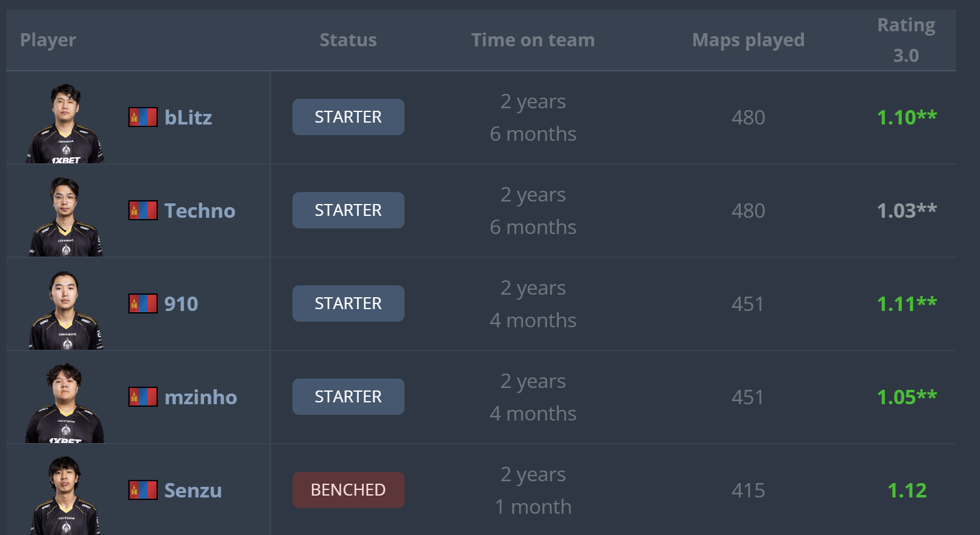Open bLitz's player photo
Image resolution: width=980 pixels, height=535 pixels.
click(65, 123)
